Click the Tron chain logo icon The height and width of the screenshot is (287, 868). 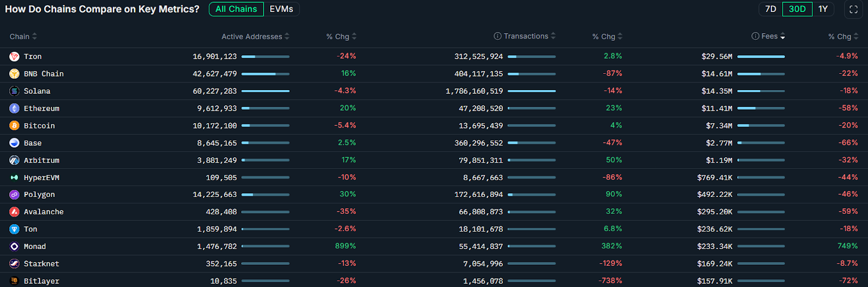15,56
